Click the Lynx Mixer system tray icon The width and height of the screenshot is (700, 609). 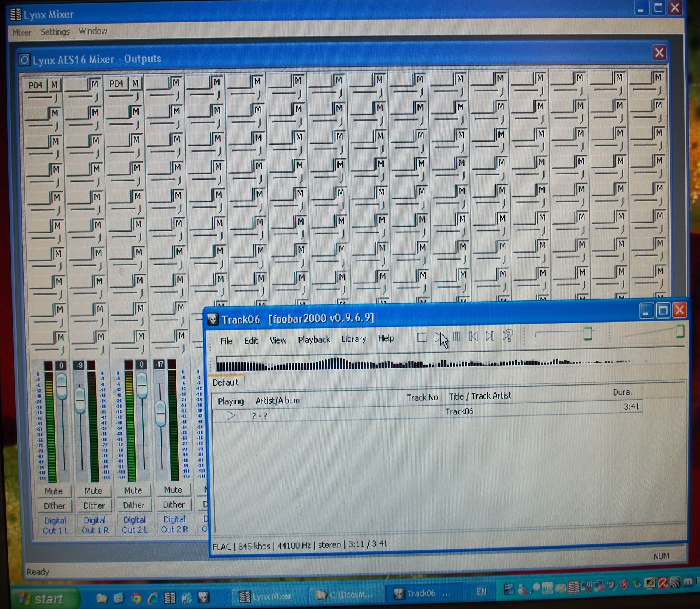574,587
